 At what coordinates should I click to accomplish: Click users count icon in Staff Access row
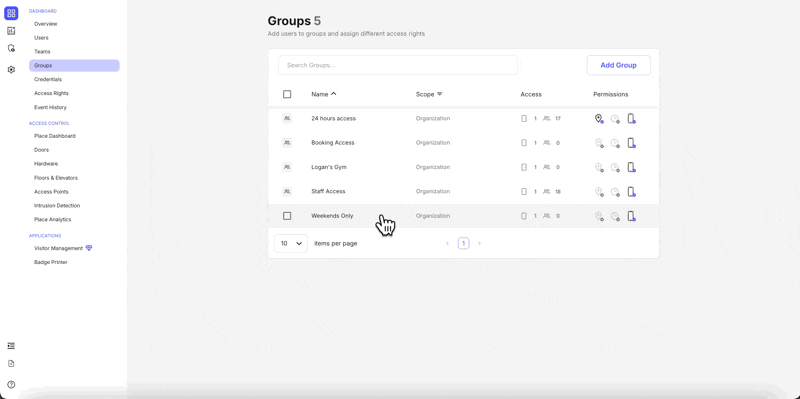click(546, 191)
